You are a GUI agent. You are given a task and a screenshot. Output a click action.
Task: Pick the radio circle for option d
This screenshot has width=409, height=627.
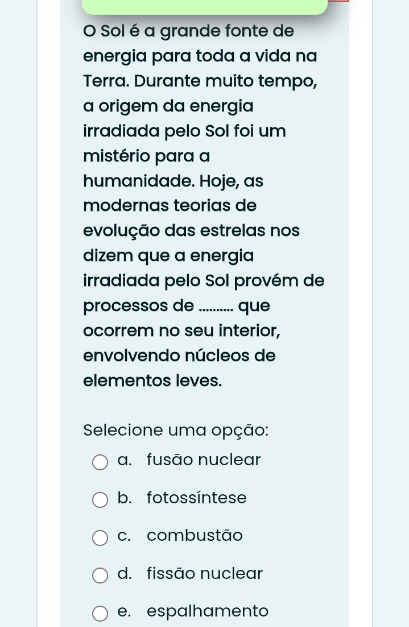pos(100,575)
